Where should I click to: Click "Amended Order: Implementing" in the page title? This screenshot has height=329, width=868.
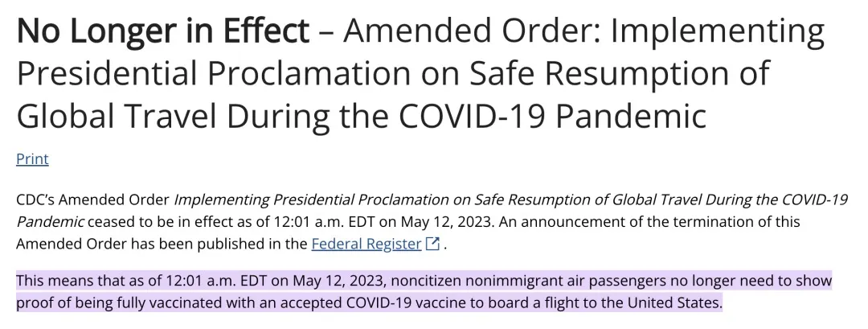click(584, 32)
